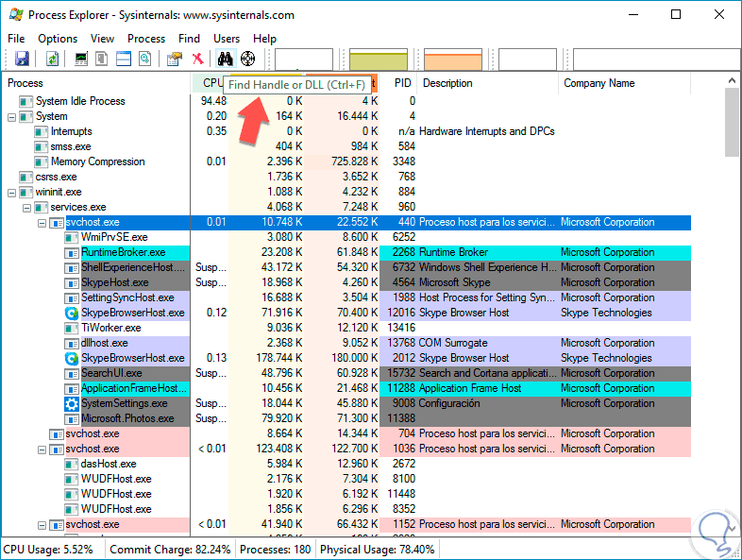Open the System Information graph icon
742x560 pixels.
[81, 59]
